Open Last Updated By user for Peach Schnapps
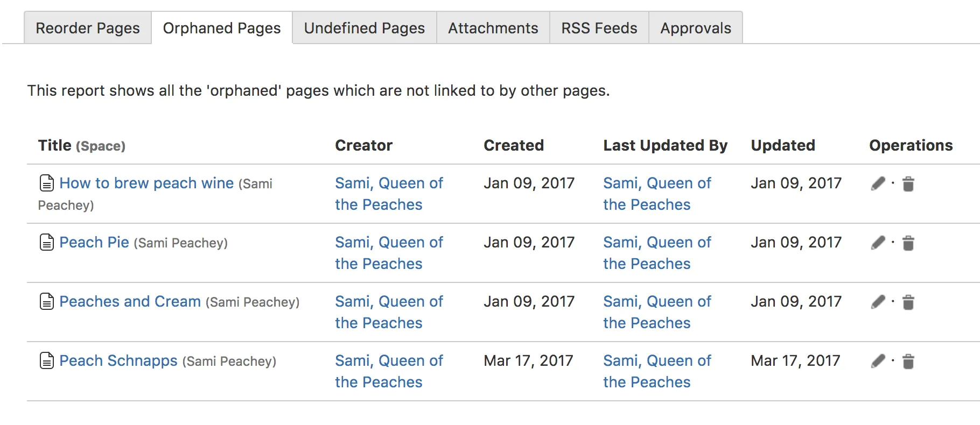 657,371
